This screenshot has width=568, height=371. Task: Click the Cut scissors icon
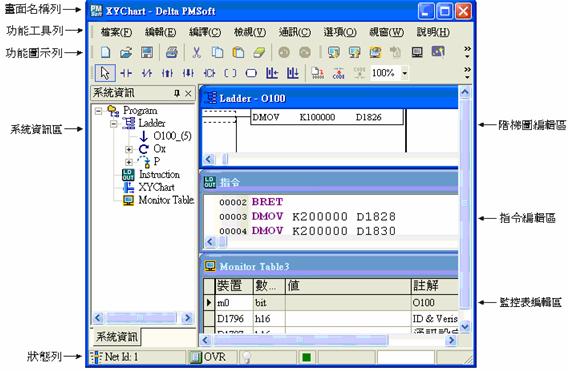click(x=196, y=52)
